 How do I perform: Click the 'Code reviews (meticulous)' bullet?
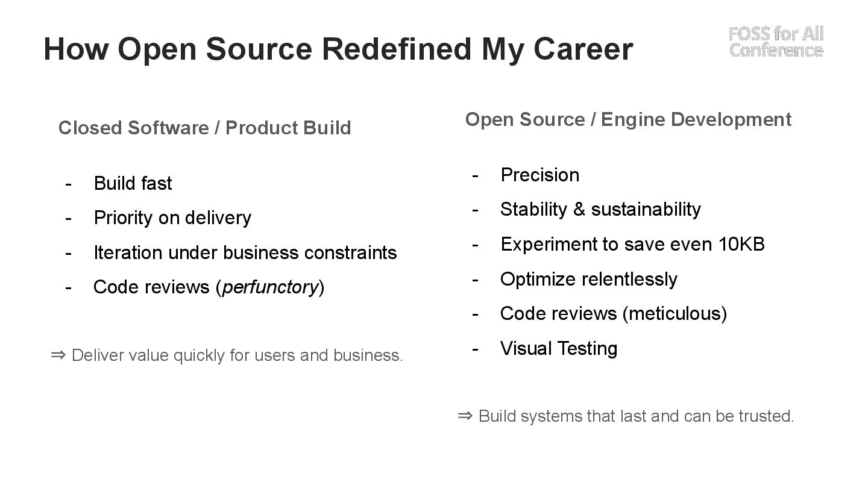[614, 313]
